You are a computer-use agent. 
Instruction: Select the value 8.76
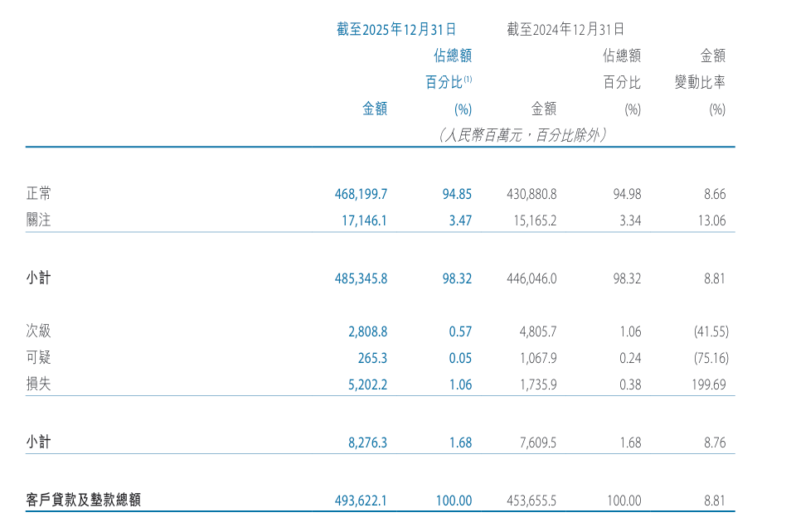click(x=715, y=443)
